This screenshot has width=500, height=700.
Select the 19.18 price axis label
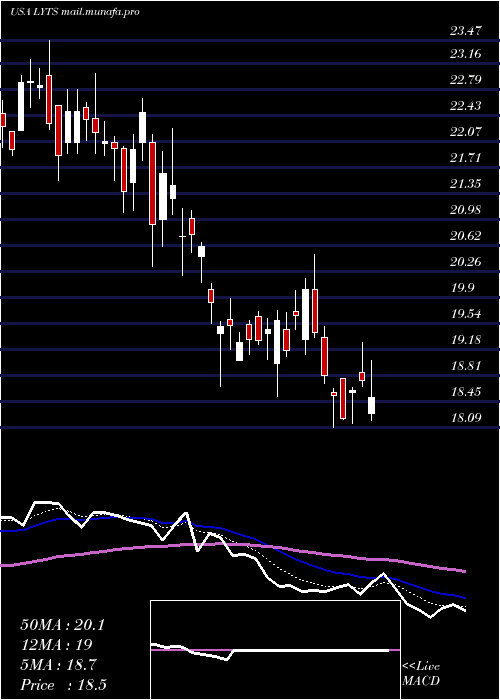point(466,340)
